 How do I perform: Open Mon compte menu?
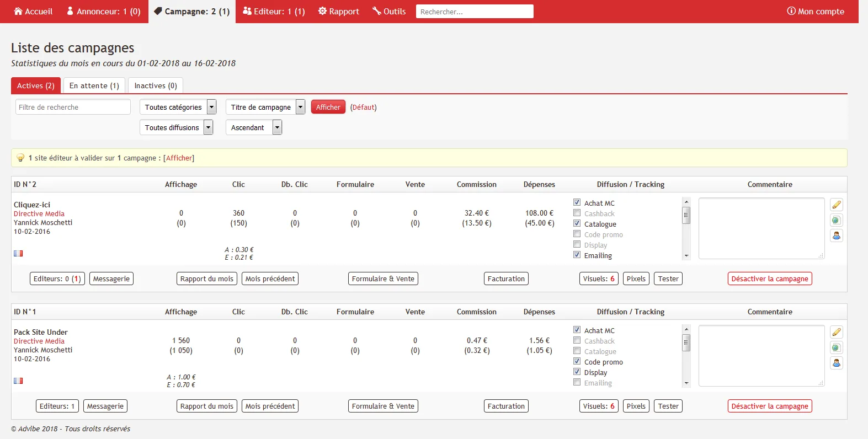pos(816,12)
